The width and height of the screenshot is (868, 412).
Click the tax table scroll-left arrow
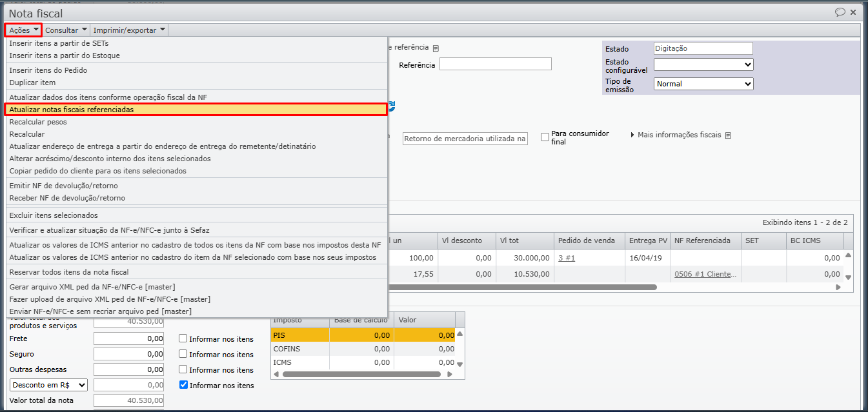click(276, 374)
